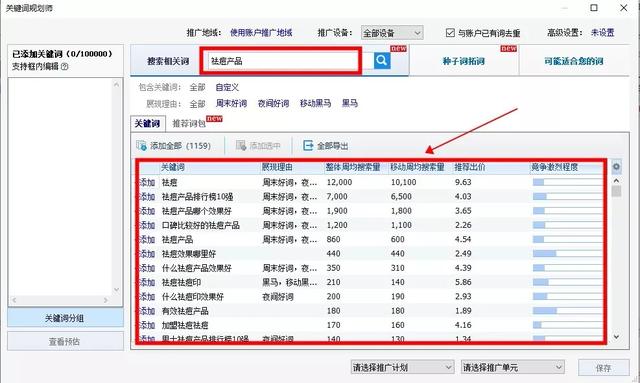Image resolution: width=640 pixels, height=383 pixels.
Task: Switch to 可能适合您的词 tab
Action: pyautogui.click(x=573, y=61)
